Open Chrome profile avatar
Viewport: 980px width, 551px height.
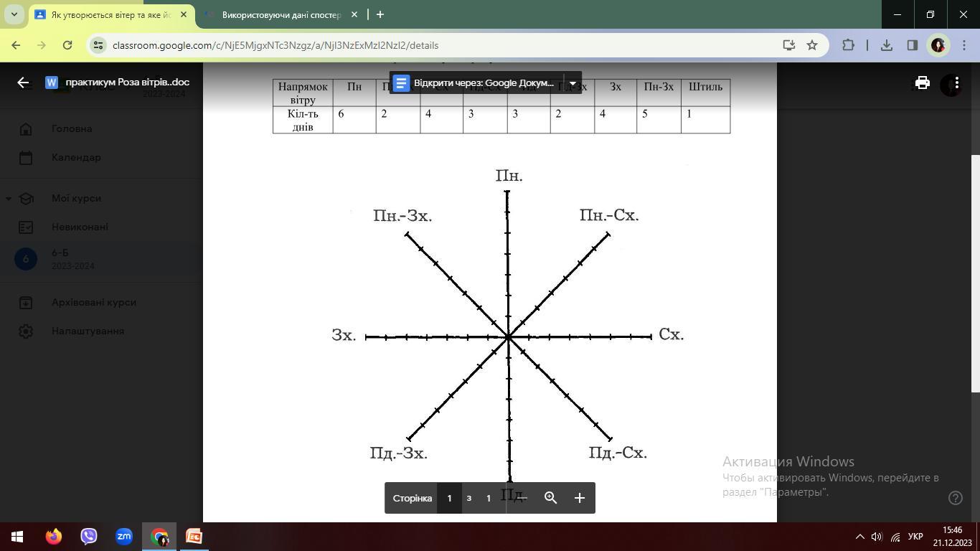(x=938, y=45)
